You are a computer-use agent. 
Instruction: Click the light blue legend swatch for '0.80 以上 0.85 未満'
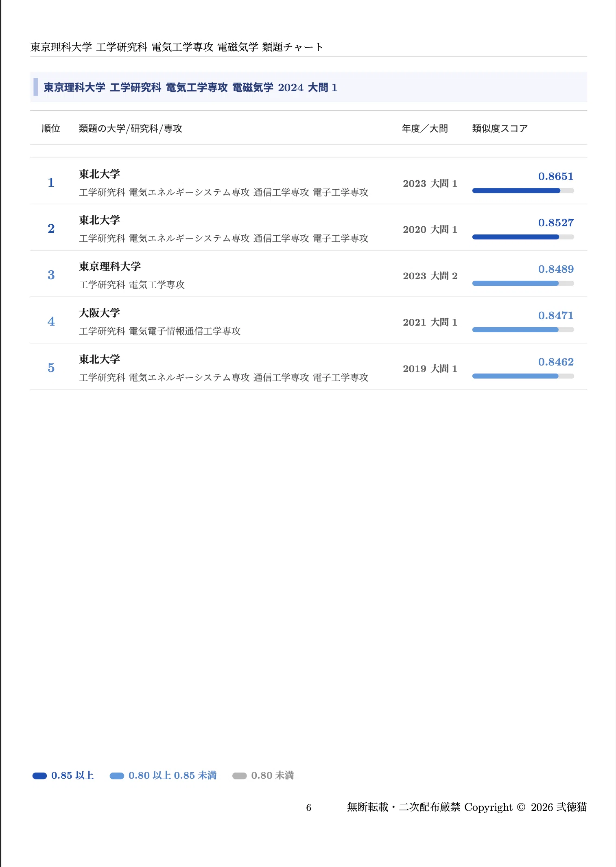(x=117, y=776)
